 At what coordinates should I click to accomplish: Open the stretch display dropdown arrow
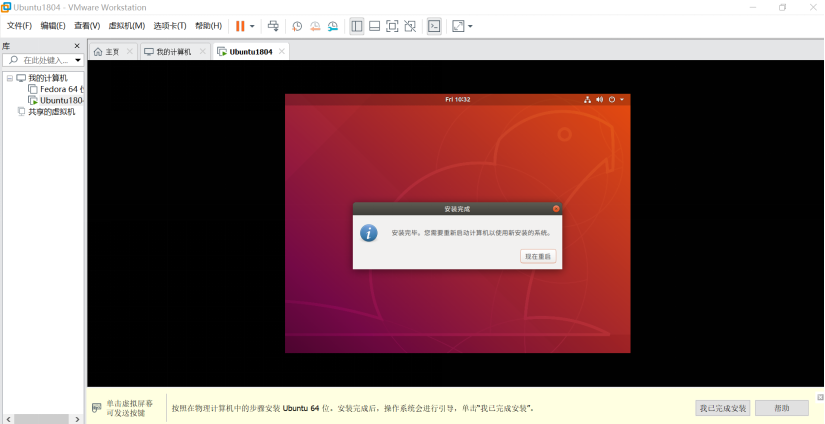click(x=470, y=26)
